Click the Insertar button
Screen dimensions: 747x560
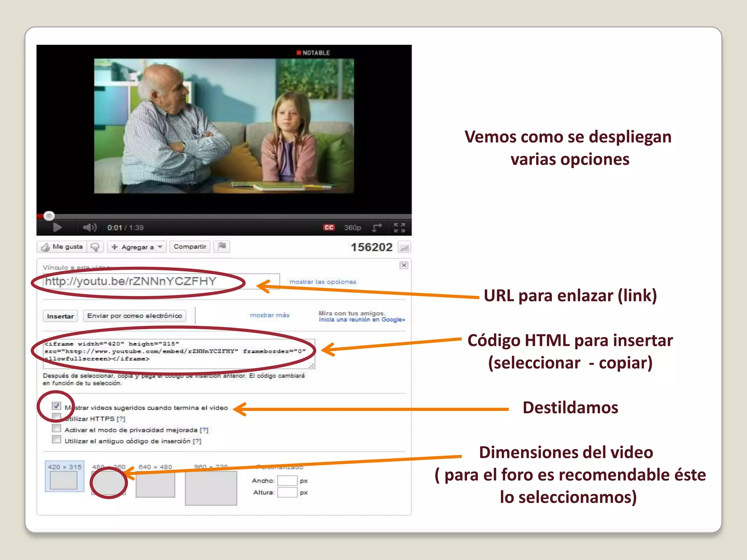click(61, 316)
